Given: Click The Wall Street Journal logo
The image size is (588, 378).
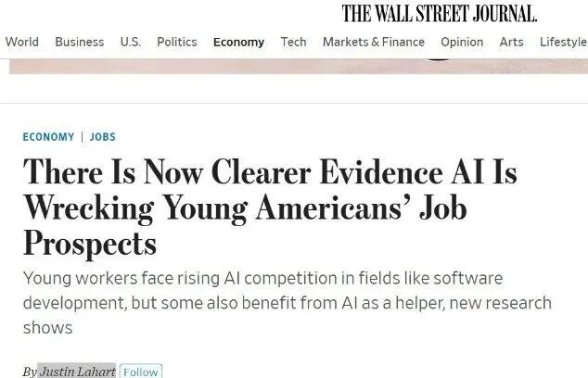Looking at the screenshot, I should (440, 13).
